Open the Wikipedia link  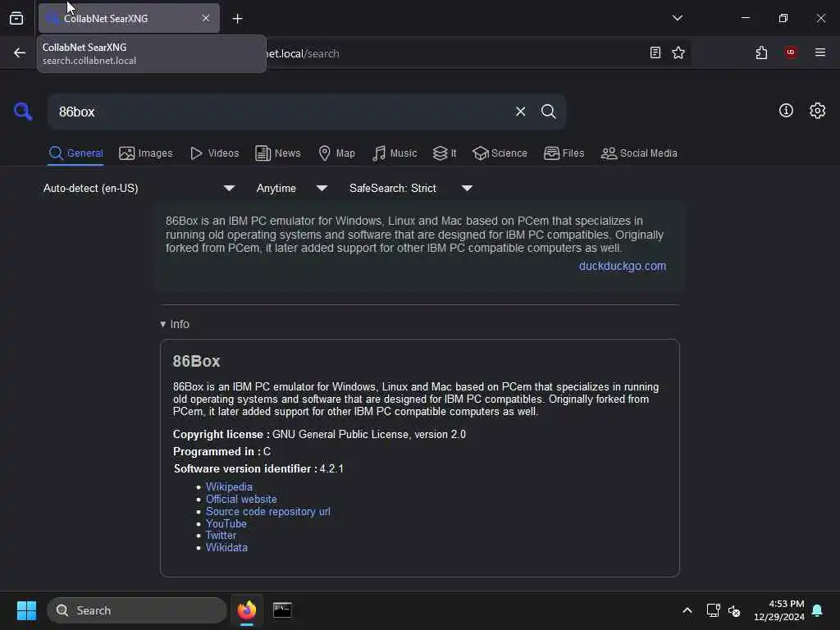click(x=229, y=486)
